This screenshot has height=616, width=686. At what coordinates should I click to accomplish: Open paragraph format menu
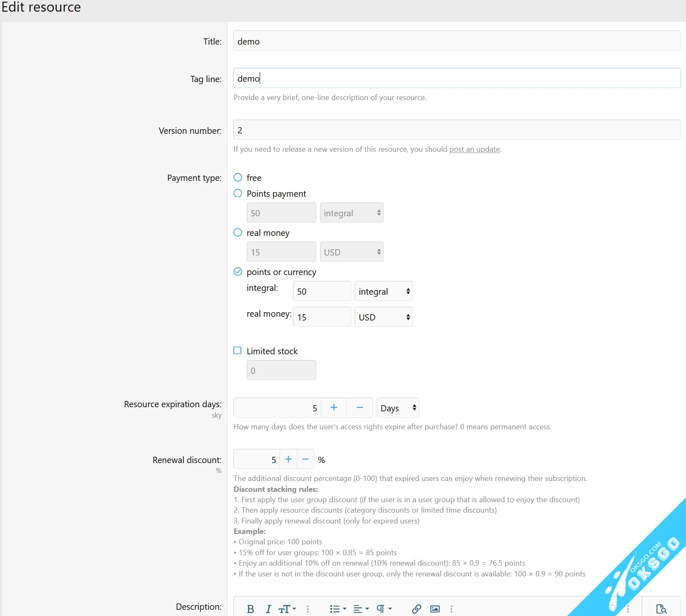(384, 609)
